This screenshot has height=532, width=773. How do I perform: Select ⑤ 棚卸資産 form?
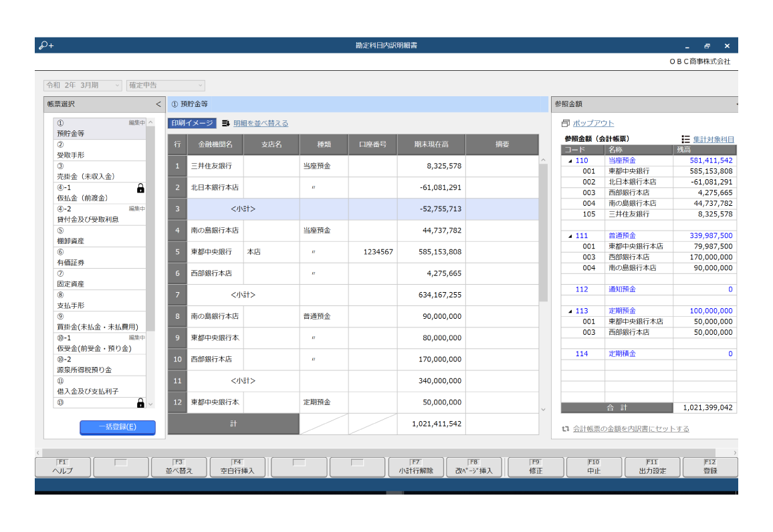click(100, 236)
